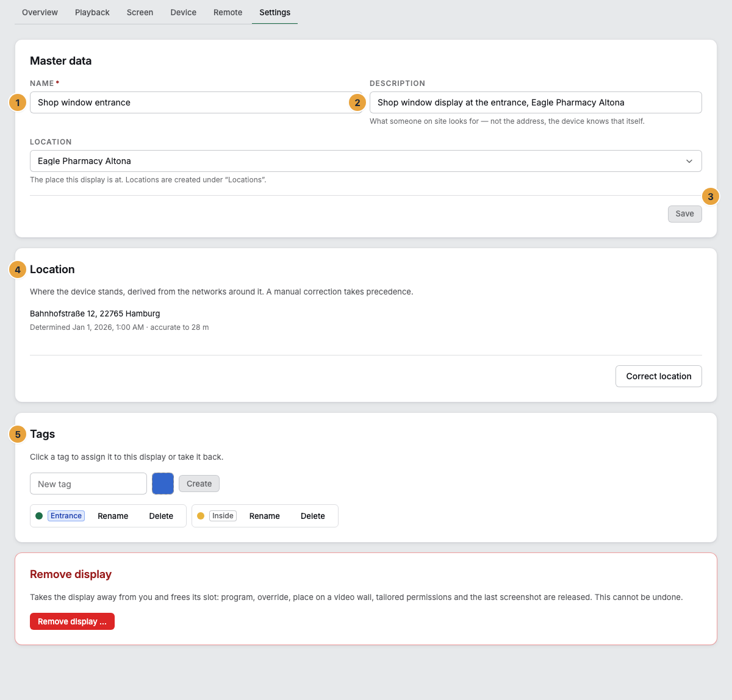Click the Correct location button
This screenshot has width=732, height=700.
point(659,376)
